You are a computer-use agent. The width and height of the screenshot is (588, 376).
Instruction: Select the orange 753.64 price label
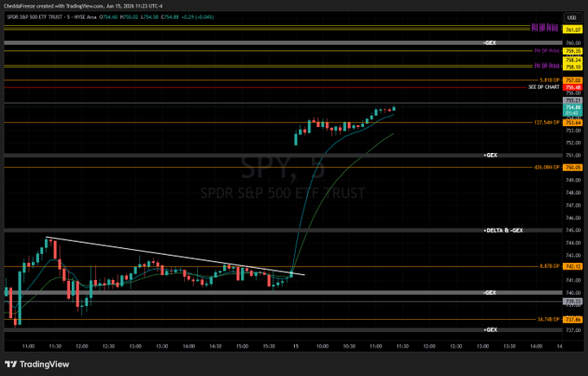pos(573,123)
